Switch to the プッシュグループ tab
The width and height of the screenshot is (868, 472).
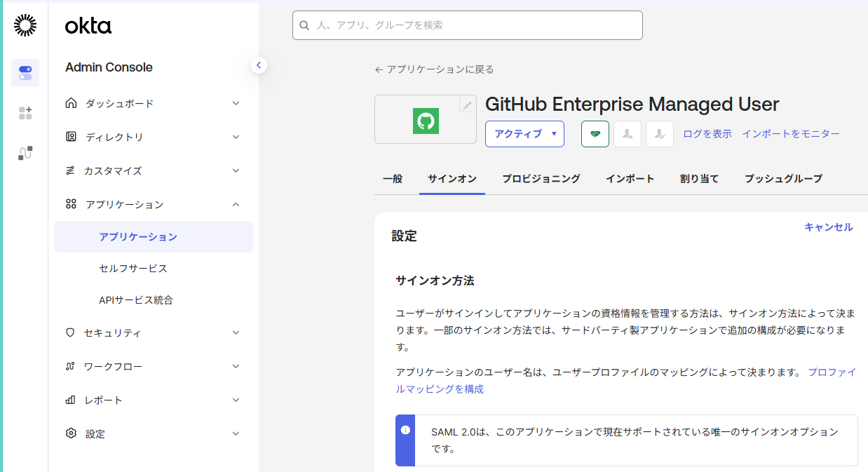(x=783, y=179)
